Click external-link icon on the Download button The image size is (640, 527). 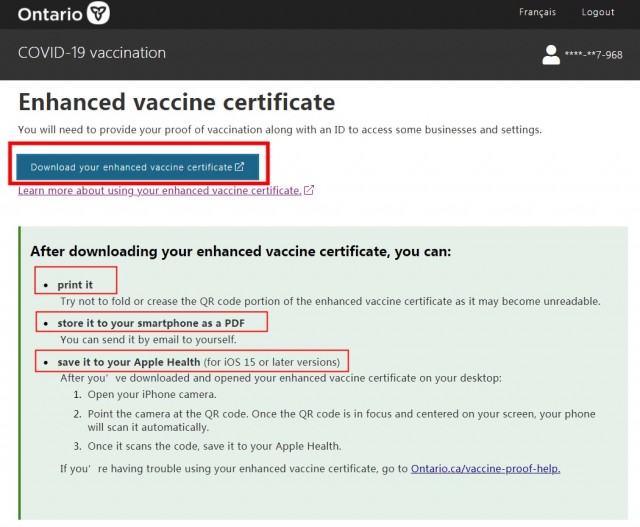pyautogui.click(x=239, y=167)
